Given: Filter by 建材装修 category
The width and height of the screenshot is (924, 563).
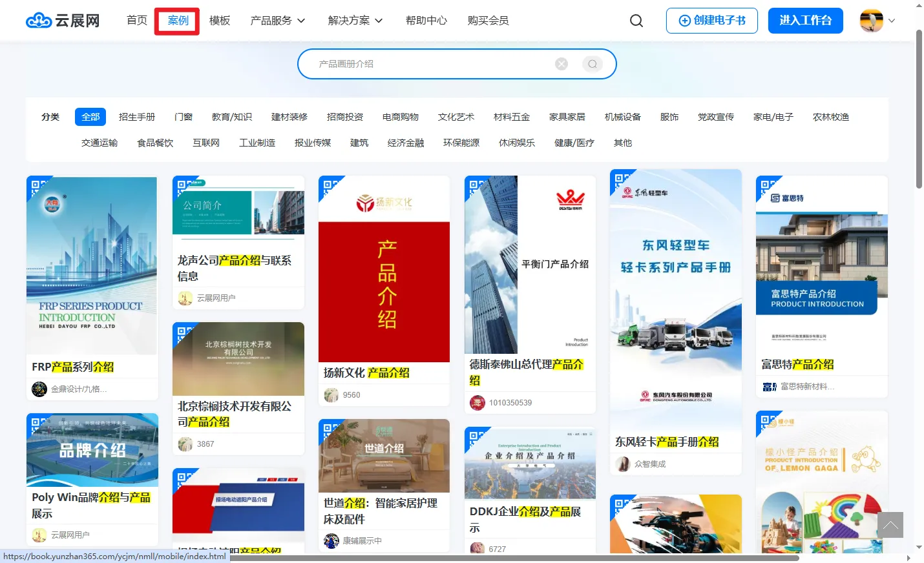Looking at the screenshot, I should (x=289, y=117).
